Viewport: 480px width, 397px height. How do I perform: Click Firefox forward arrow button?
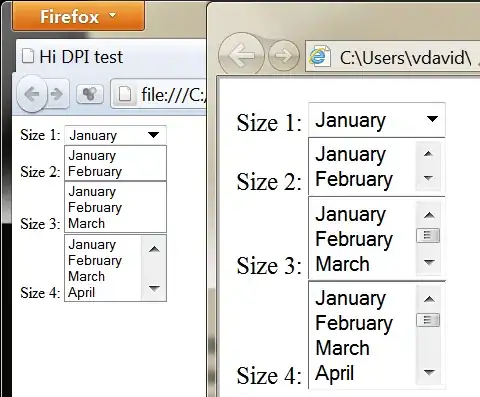pyautogui.click(x=58, y=94)
